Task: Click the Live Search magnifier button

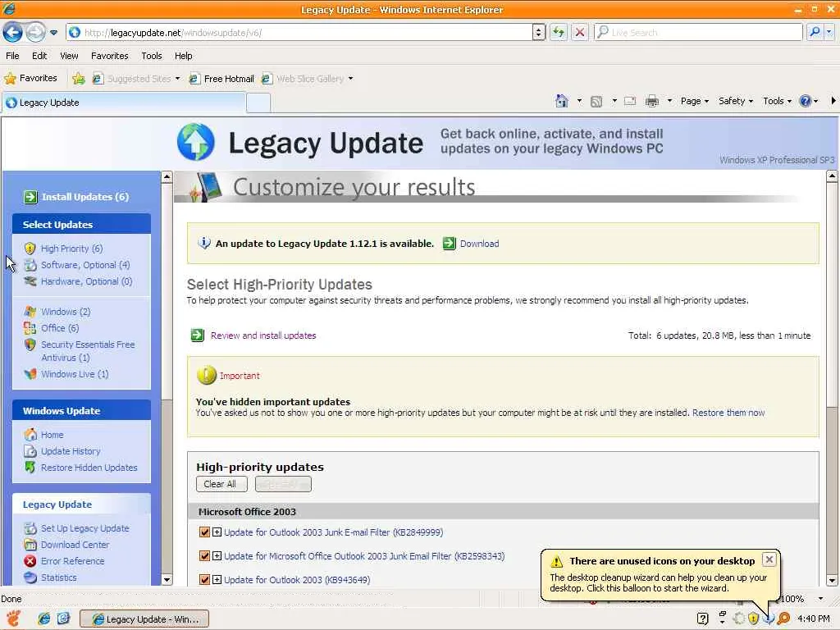Action: click(815, 32)
